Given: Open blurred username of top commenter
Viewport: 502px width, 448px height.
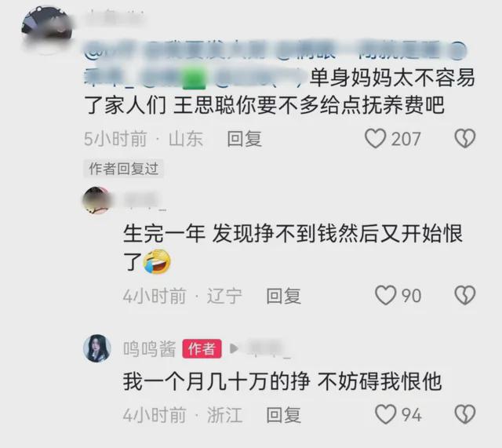Looking at the screenshot, I should [x=115, y=16].
